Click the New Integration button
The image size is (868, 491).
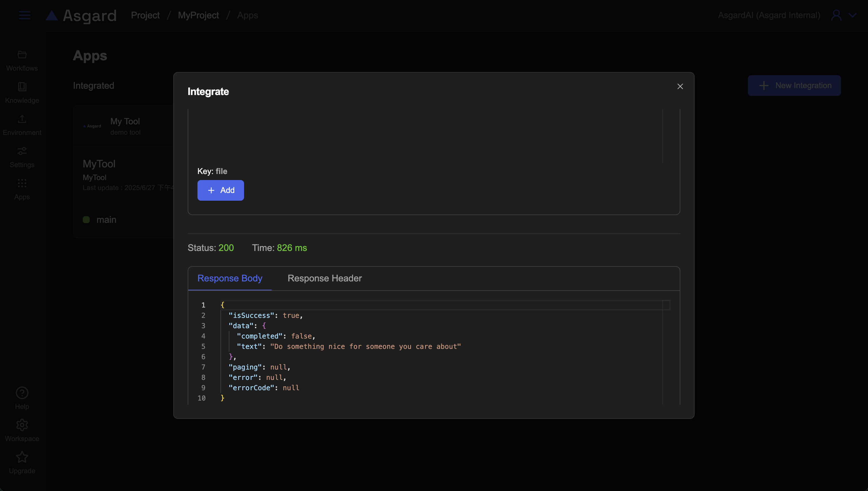tap(794, 86)
